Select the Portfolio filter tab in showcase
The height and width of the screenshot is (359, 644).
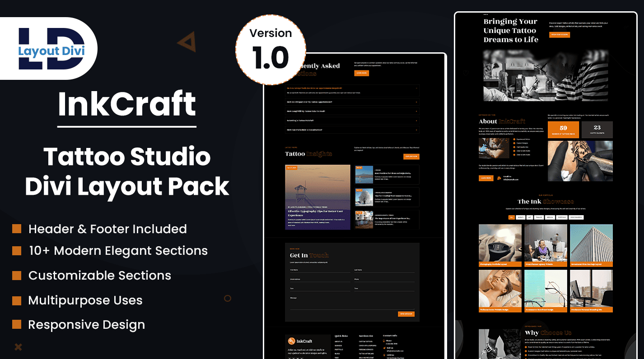561,217
